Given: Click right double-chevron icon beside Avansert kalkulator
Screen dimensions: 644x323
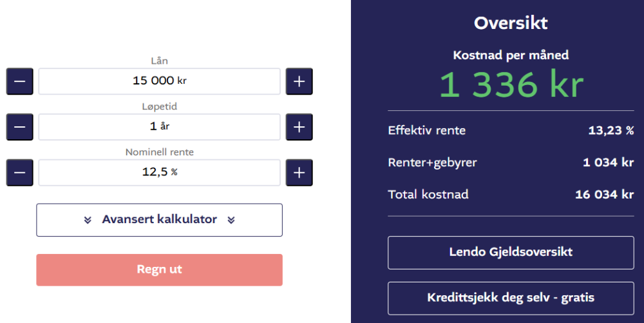Looking at the screenshot, I should click(x=231, y=220).
